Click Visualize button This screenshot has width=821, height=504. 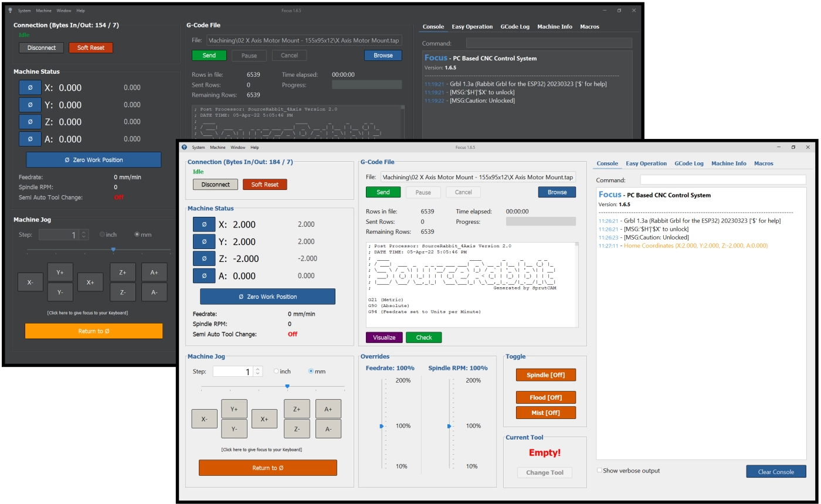click(384, 338)
